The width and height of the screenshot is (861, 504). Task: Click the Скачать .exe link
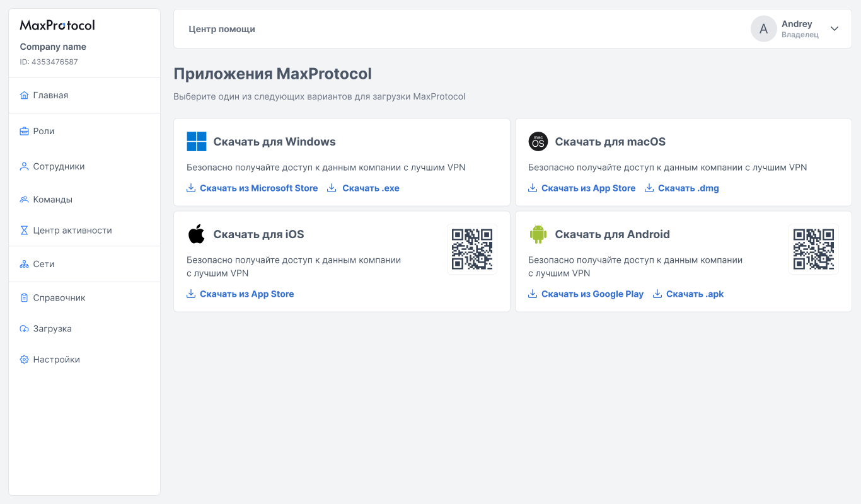pos(371,188)
